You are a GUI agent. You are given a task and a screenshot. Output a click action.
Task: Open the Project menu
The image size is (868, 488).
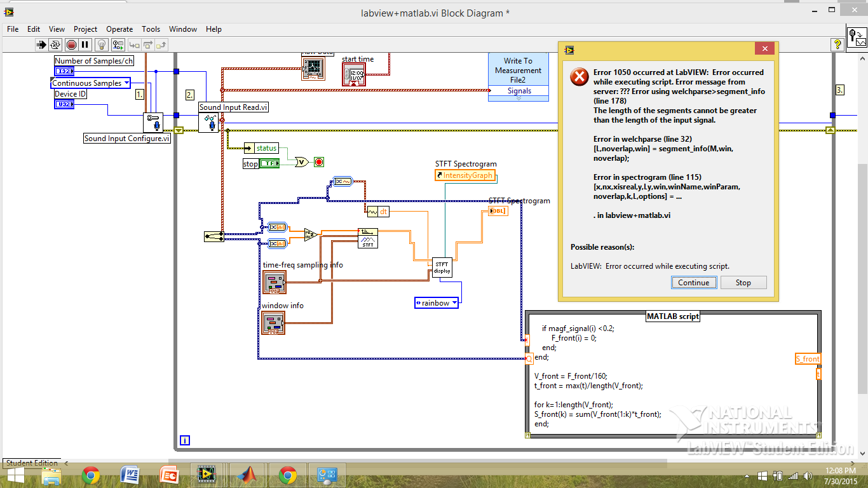(85, 29)
